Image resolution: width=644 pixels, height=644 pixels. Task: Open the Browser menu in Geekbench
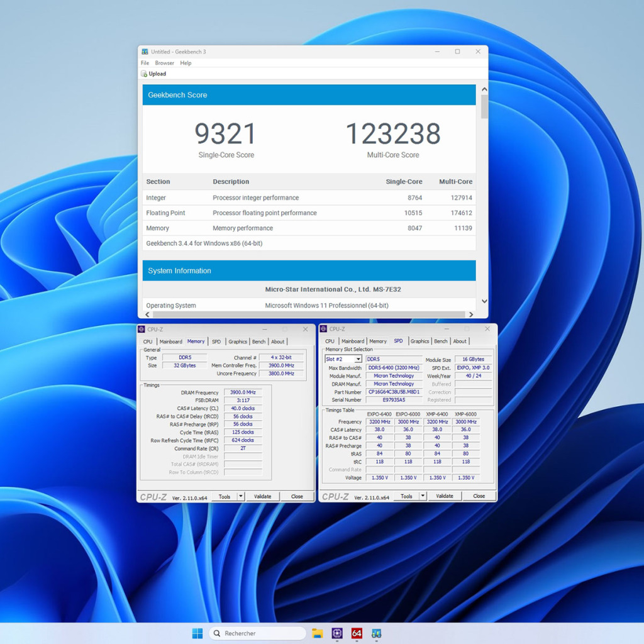[164, 63]
